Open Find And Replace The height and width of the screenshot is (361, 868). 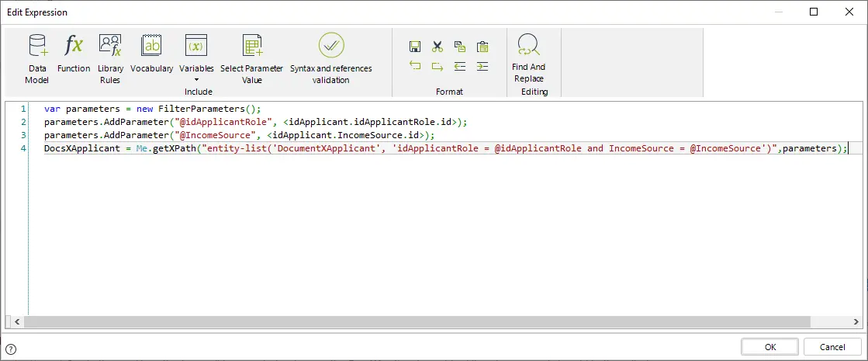tap(529, 59)
